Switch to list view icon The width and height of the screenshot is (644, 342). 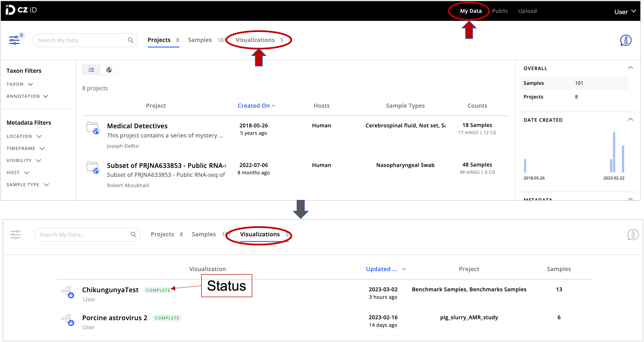pos(91,70)
